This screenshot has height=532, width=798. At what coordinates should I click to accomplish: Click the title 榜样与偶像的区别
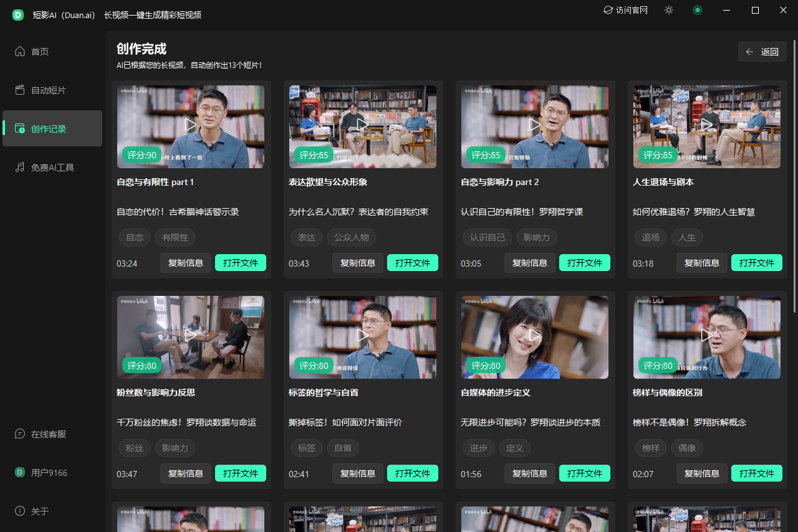(x=668, y=392)
